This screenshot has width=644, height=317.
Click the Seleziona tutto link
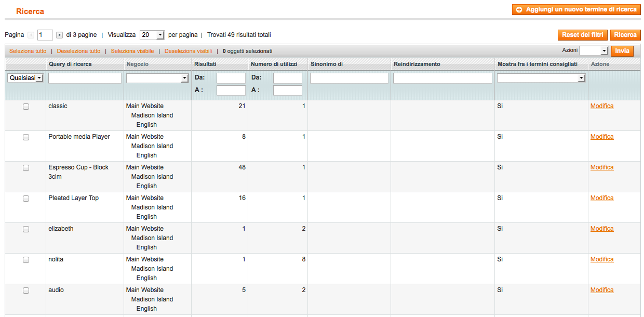pyautogui.click(x=28, y=51)
